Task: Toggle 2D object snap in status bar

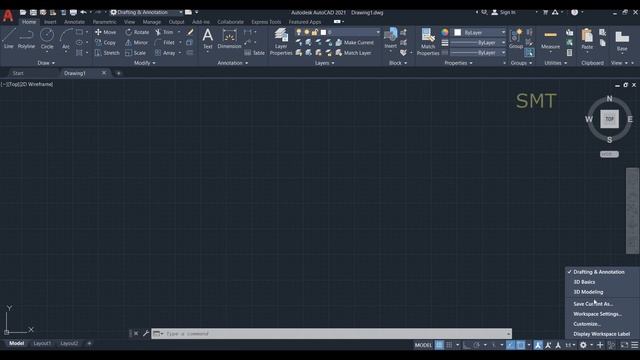Action: [521, 345]
